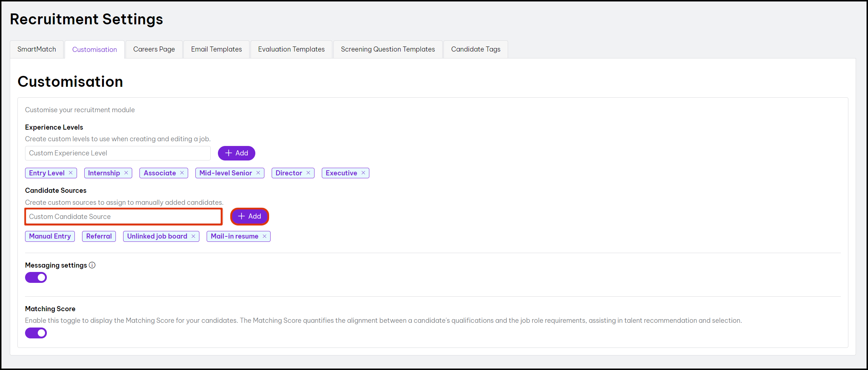
Task: Remove the Unlinked job board source
Action: pos(194,236)
